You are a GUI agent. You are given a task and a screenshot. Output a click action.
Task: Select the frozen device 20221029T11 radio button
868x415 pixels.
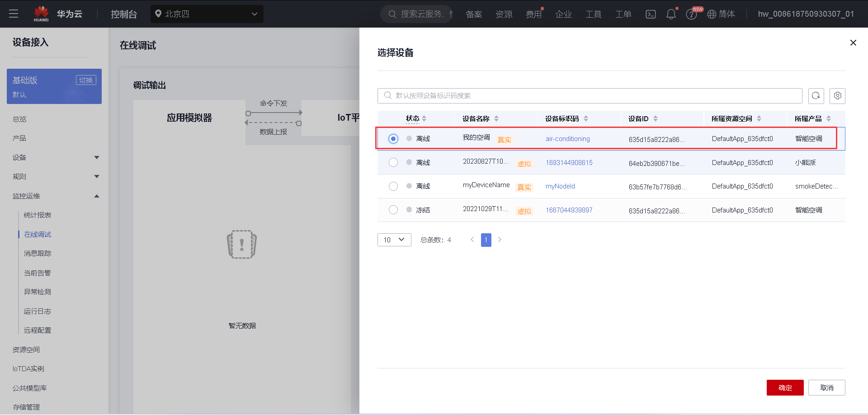coord(393,210)
